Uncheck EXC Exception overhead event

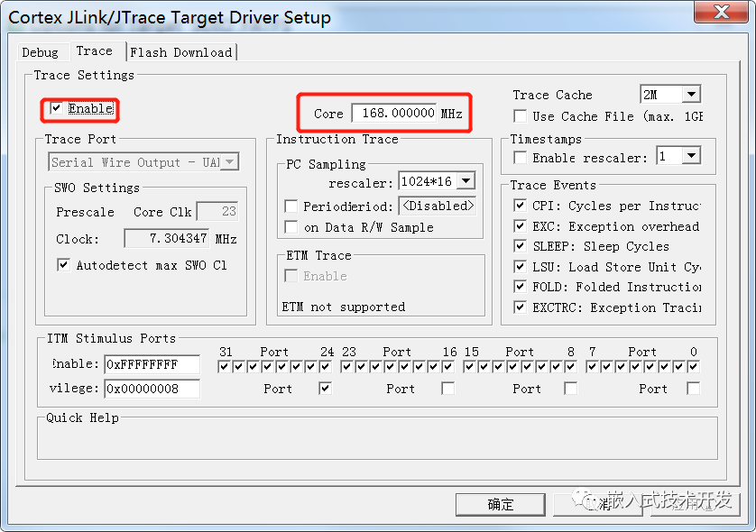pyautogui.click(x=520, y=226)
